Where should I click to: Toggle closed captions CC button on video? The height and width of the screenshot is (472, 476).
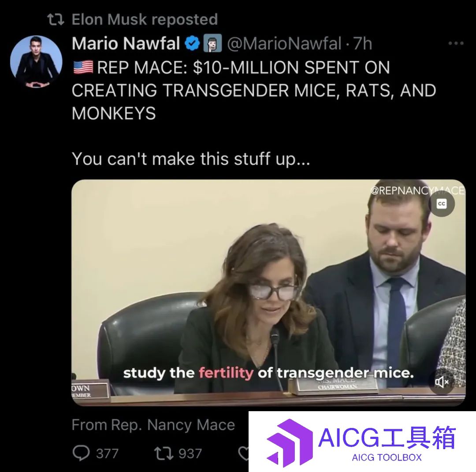click(x=441, y=204)
